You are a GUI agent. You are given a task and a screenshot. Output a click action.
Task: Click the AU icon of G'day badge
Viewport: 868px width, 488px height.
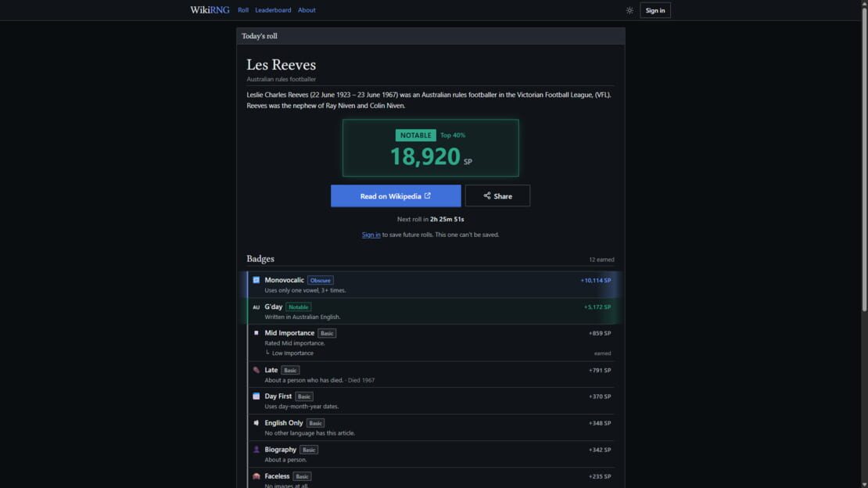[256, 307]
